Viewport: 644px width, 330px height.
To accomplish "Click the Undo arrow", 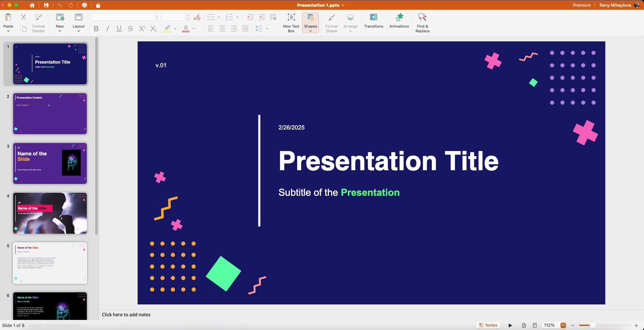I will 60,5.
